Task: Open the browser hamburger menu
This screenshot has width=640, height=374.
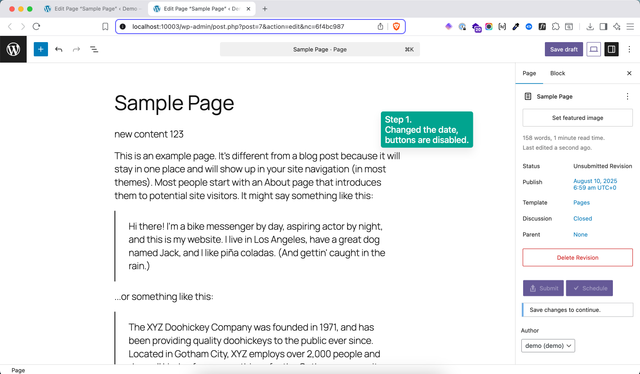Action: pos(630,27)
